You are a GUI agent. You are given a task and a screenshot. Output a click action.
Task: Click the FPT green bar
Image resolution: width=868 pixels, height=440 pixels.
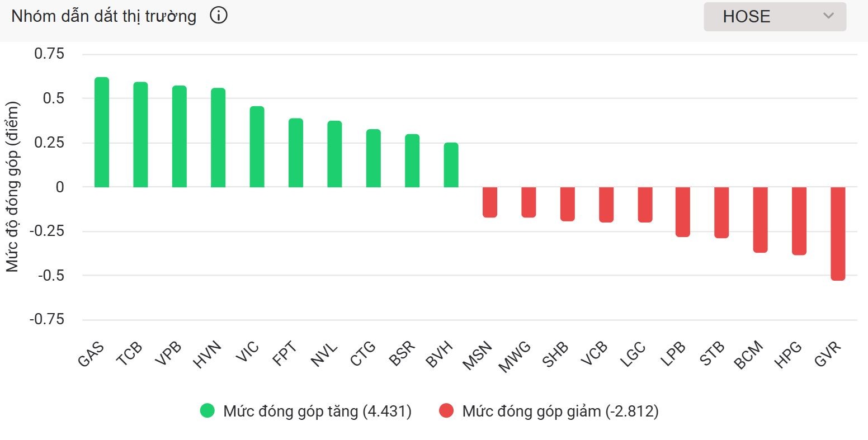[296, 153]
